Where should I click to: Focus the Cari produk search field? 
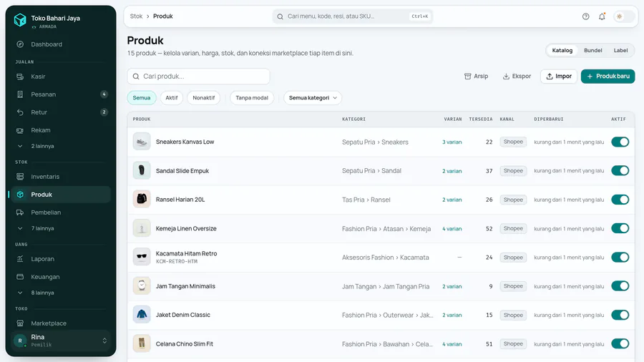[198, 77]
